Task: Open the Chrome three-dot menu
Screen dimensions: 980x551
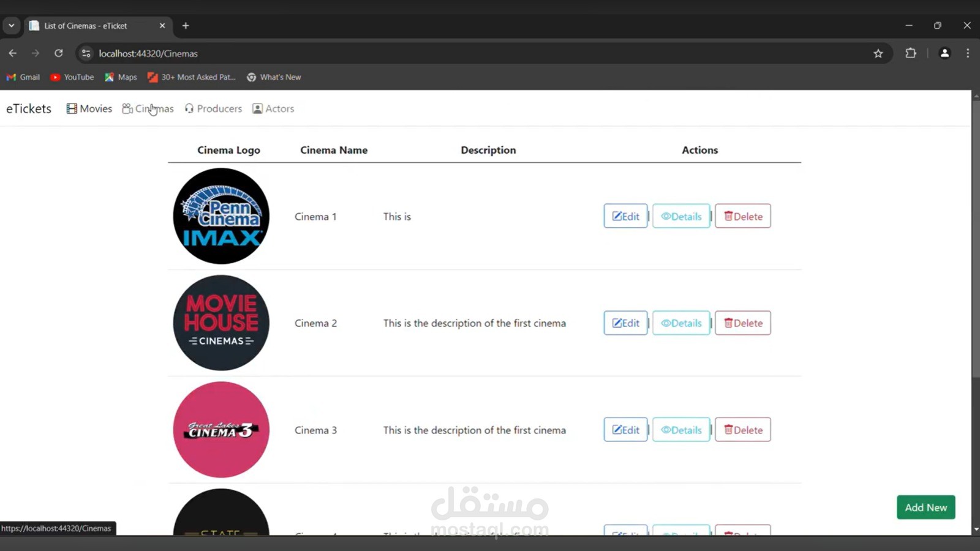Action: tap(968, 53)
